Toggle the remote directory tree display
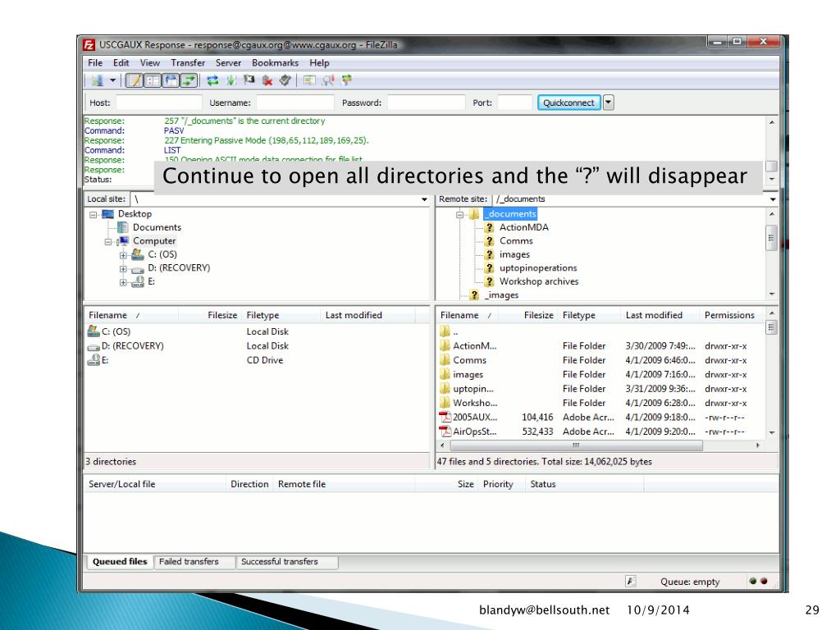Screen dimensions: 840x630 (x=171, y=81)
